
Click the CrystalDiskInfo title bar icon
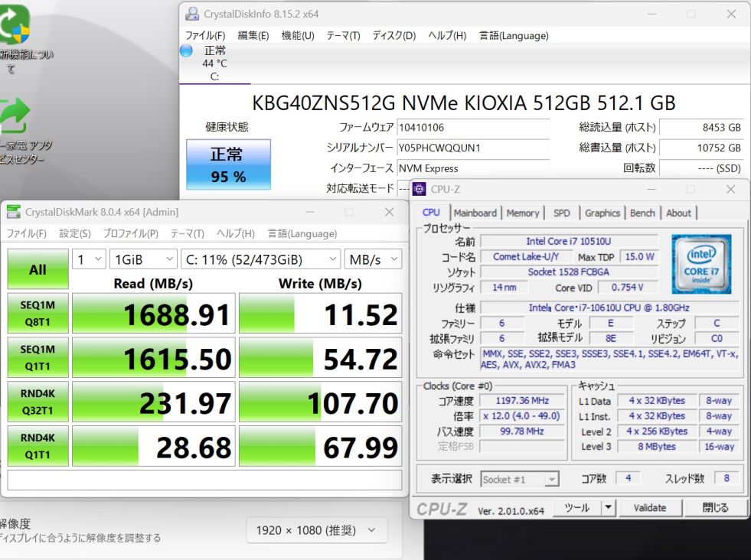coord(192,14)
